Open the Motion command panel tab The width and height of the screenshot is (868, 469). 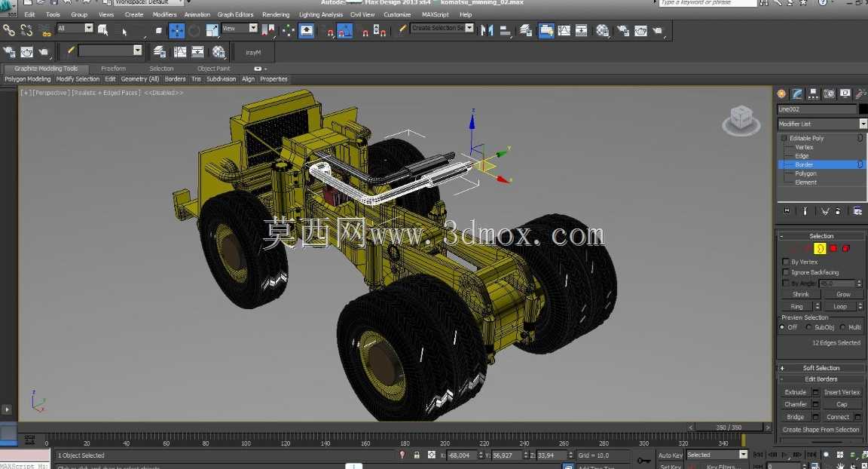point(829,93)
